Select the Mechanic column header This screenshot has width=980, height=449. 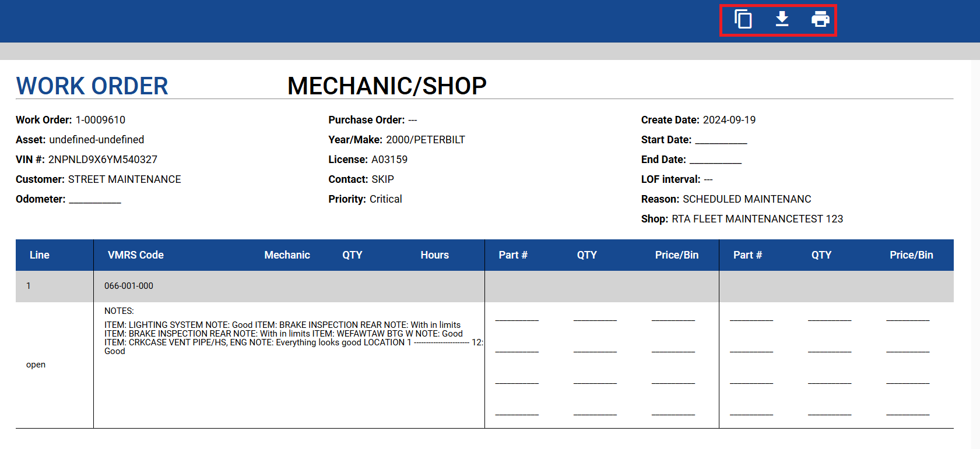click(287, 255)
